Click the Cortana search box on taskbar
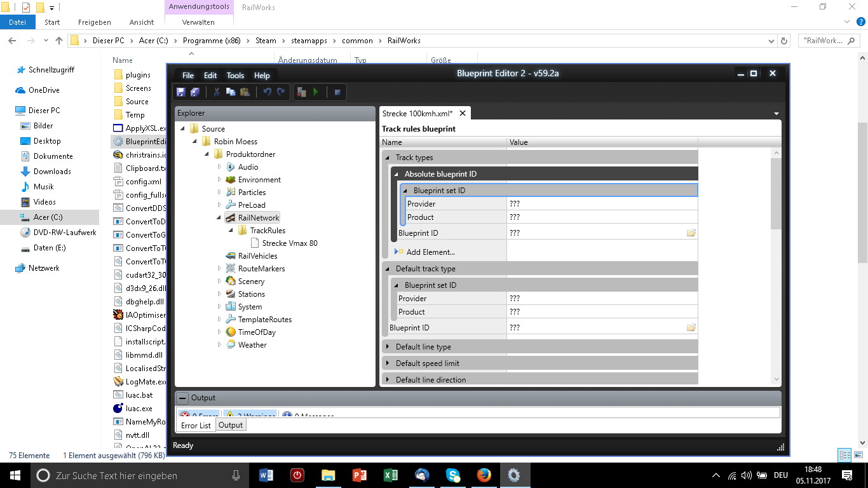Image resolution: width=868 pixels, height=488 pixels. (139, 475)
